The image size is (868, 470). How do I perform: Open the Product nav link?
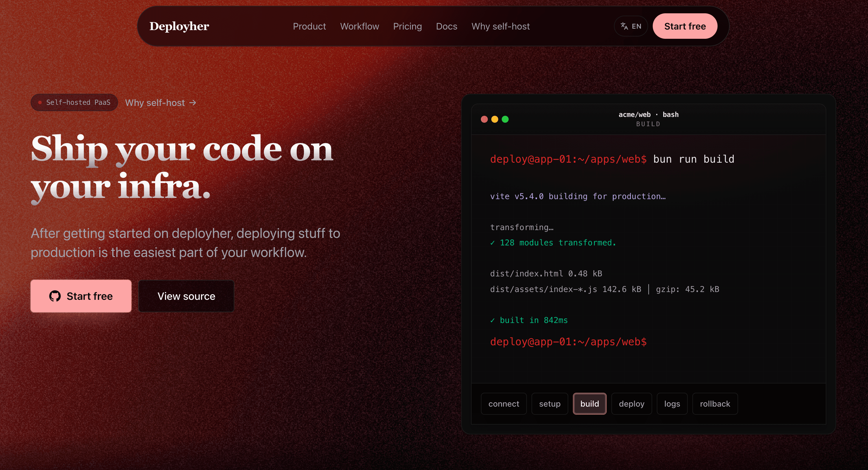309,26
